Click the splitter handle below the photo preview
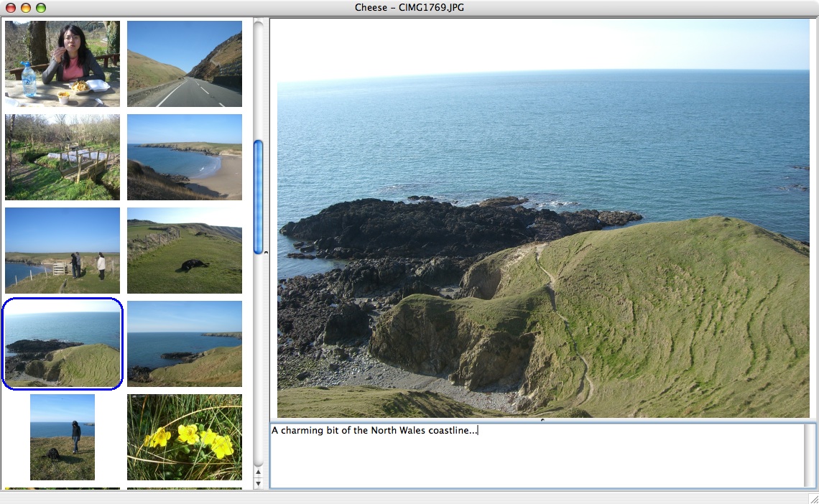 click(542, 419)
